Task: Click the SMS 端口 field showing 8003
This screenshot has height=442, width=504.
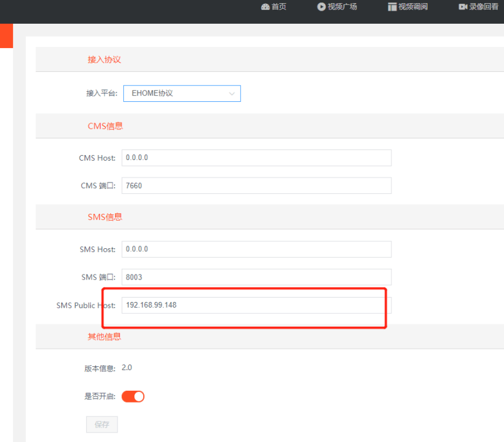Action: pos(256,277)
